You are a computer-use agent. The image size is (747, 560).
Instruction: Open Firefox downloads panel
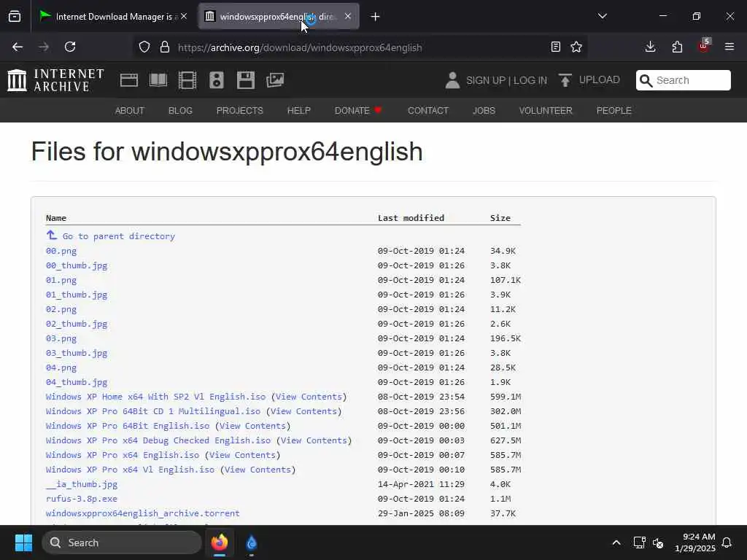pyautogui.click(x=650, y=47)
